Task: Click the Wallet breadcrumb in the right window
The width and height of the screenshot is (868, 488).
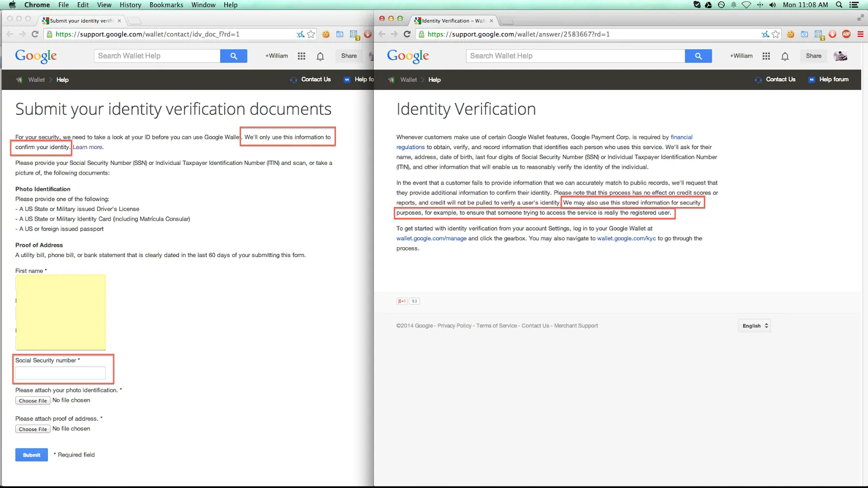Action: coord(409,80)
